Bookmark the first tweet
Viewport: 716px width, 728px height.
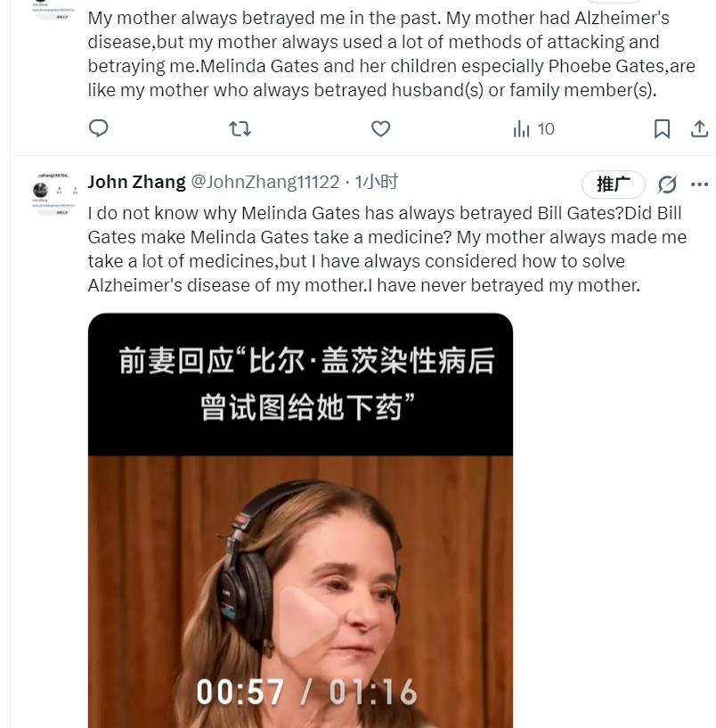pos(662,128)
